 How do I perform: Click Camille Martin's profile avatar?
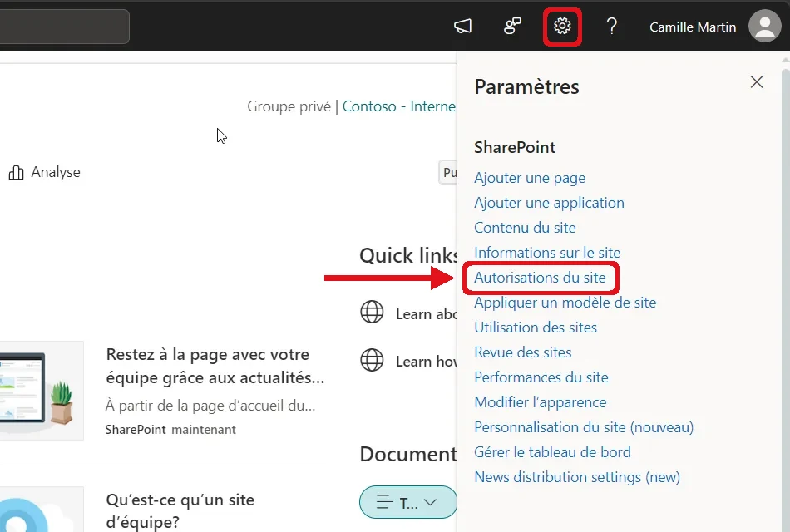764,26
